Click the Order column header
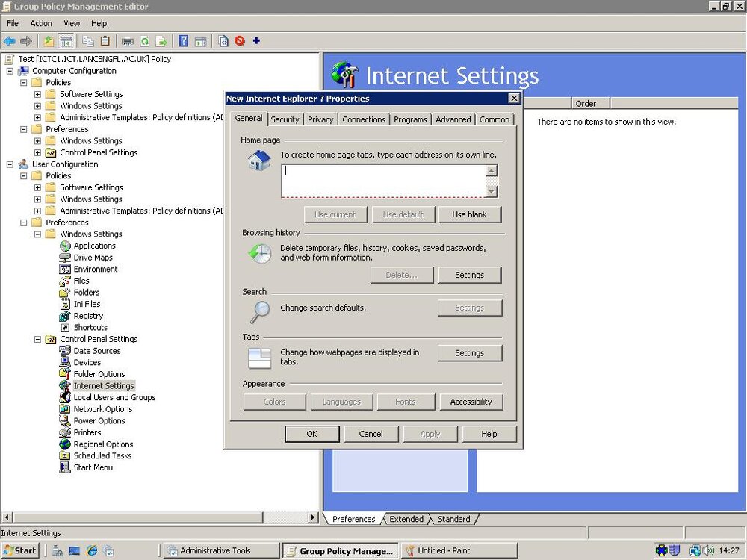 591,103
